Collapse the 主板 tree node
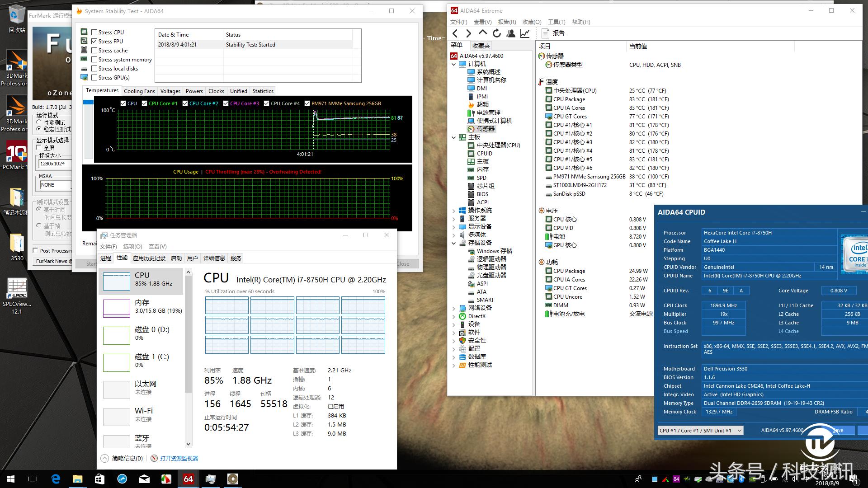This screenshot has width=868, height=488. coord(454,137)
